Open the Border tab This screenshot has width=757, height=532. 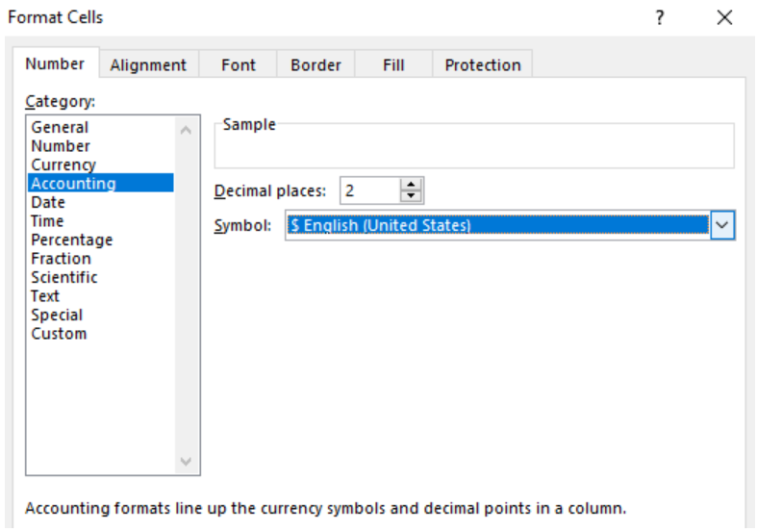(315, 64)
